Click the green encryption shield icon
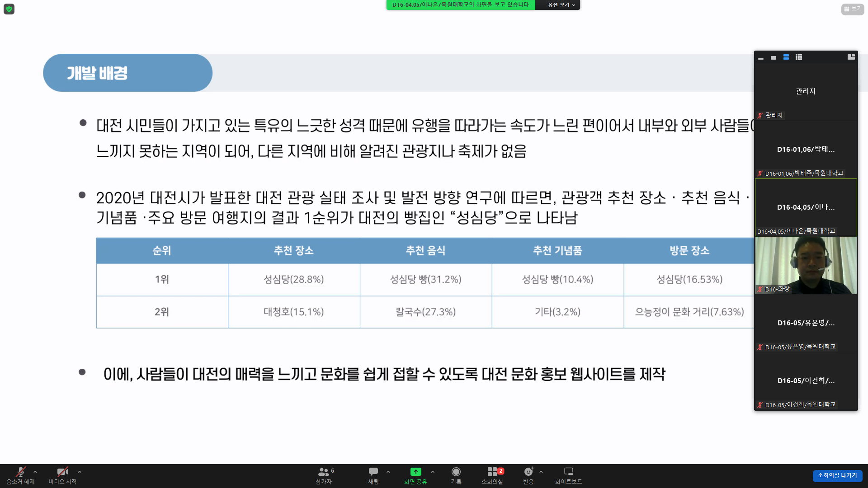The height and width of the screenshot is (488, 868). pos(9,9)
